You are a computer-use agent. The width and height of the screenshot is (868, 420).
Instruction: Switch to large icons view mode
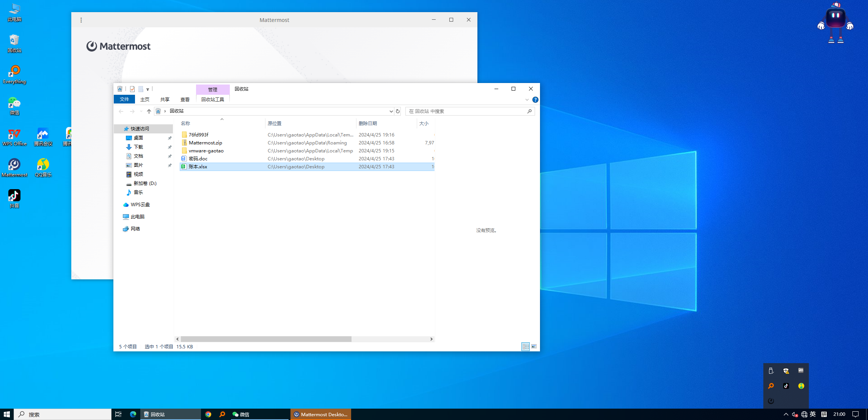[534, 346]
